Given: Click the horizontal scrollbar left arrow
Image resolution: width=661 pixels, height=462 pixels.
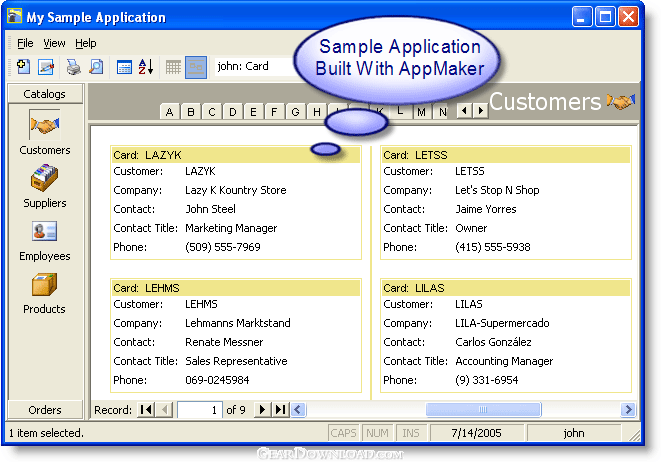Looking at the screenshot, I should pos(298,409).
